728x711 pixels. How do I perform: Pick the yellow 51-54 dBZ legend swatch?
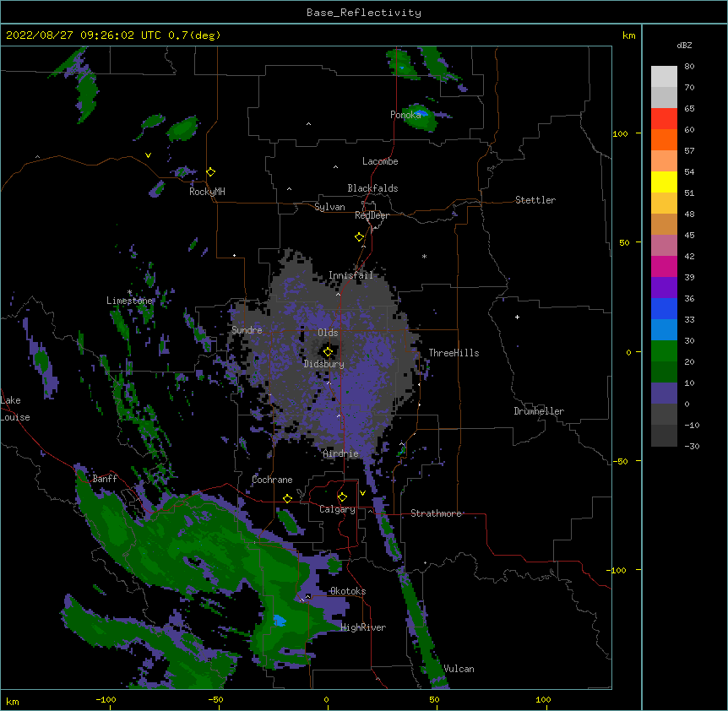(x=664, y=182)
